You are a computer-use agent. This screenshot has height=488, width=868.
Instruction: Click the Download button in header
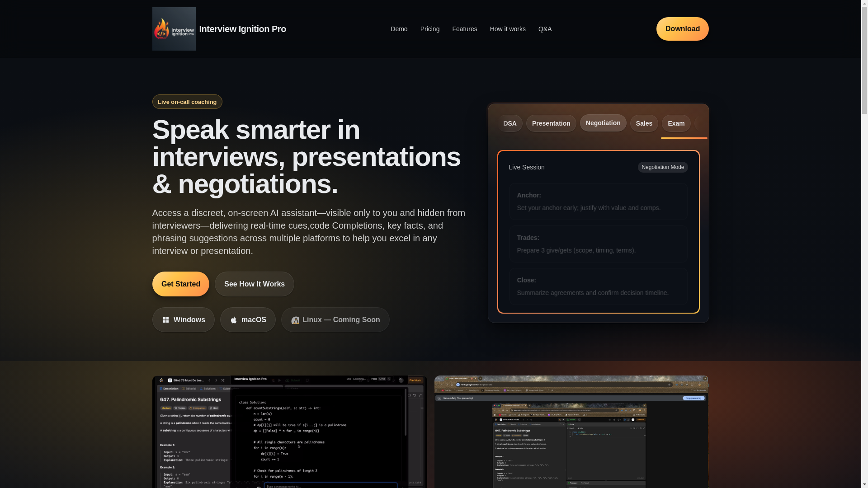(682, 29)
